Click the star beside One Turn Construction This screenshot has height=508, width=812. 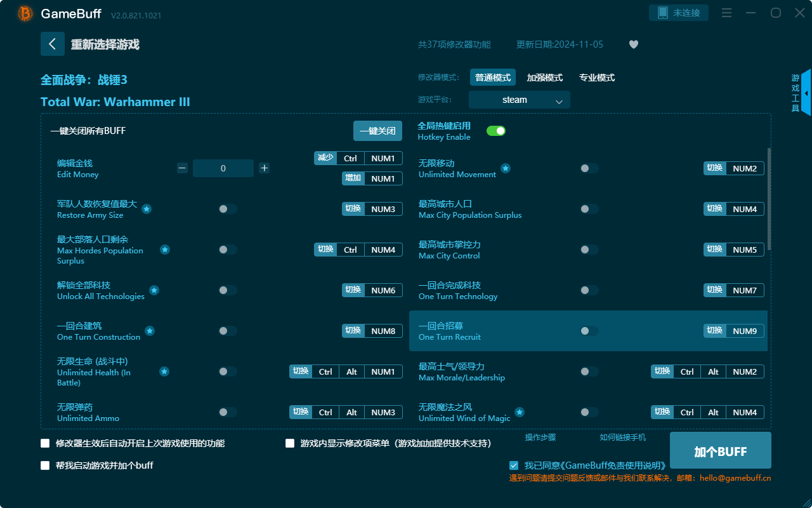click(149, 330)
